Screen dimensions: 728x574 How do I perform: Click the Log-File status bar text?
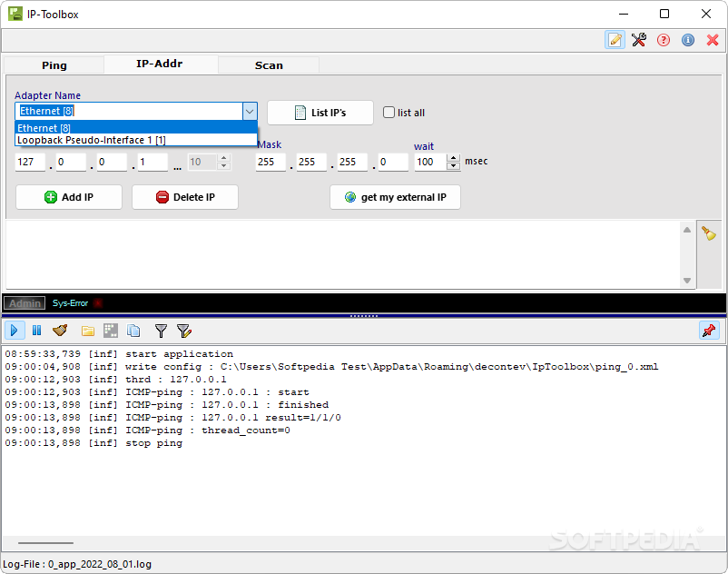77,564
